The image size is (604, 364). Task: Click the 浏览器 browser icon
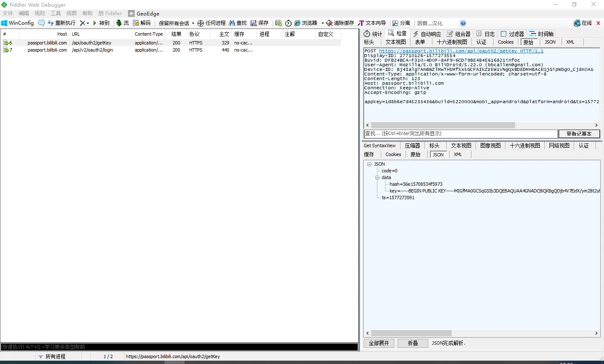(297, 23)
